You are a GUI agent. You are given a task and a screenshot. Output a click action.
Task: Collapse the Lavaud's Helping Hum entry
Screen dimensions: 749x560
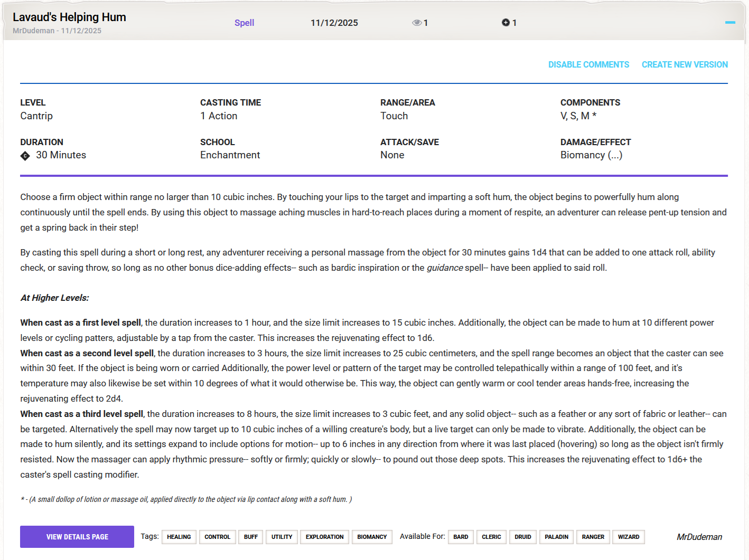pos(730,23)
